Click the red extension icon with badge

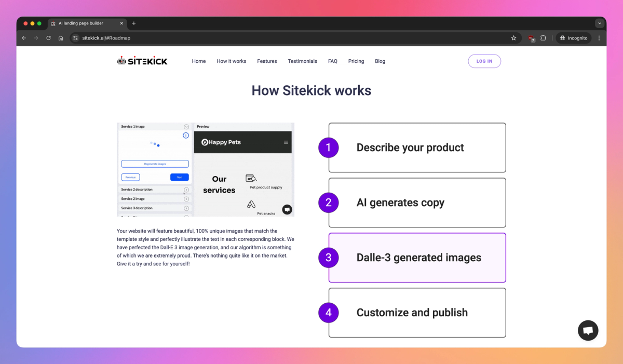point(531,38)
